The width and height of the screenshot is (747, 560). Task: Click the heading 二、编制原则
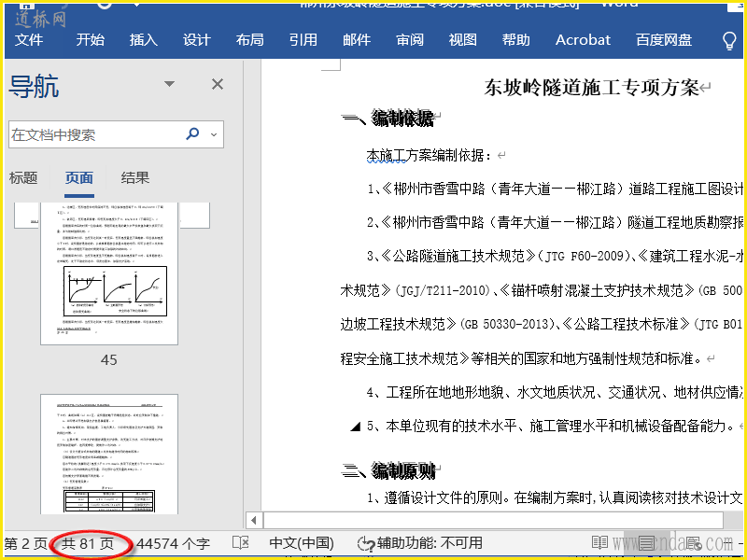click(388, 471)
